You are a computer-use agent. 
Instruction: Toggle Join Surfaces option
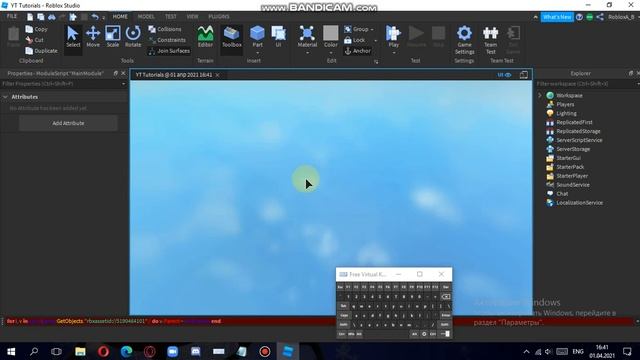click(169, 51)
